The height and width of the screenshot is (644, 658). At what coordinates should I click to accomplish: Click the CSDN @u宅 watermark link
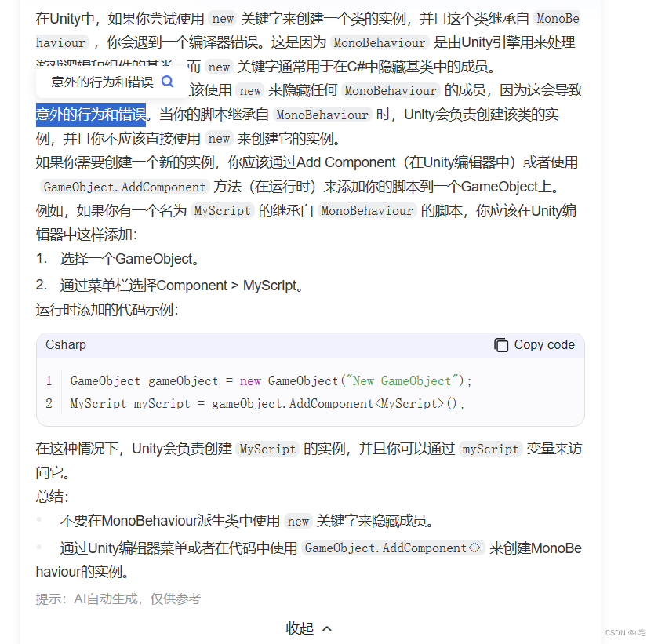click(626, 634)
